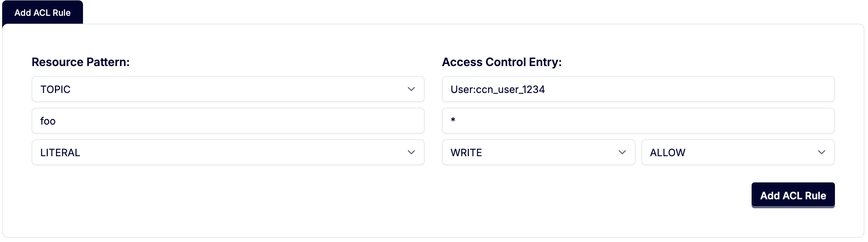Click the TOPIC dropdown chevron arrow

click(x=411, y=89)
